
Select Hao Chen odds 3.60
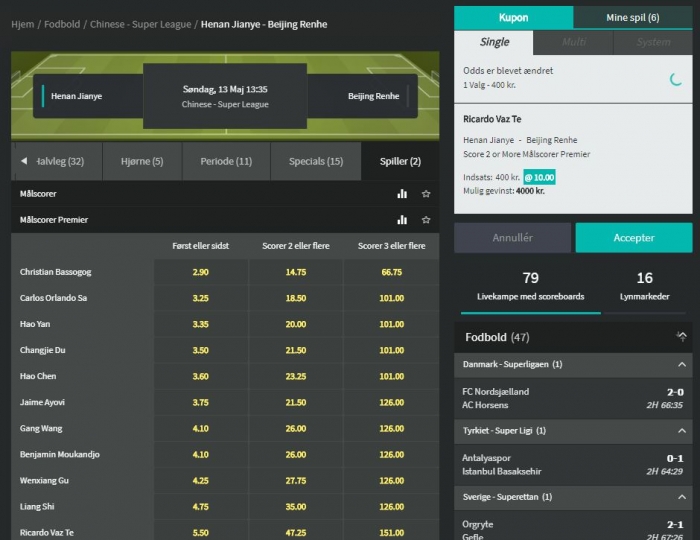tap(200, 376)
